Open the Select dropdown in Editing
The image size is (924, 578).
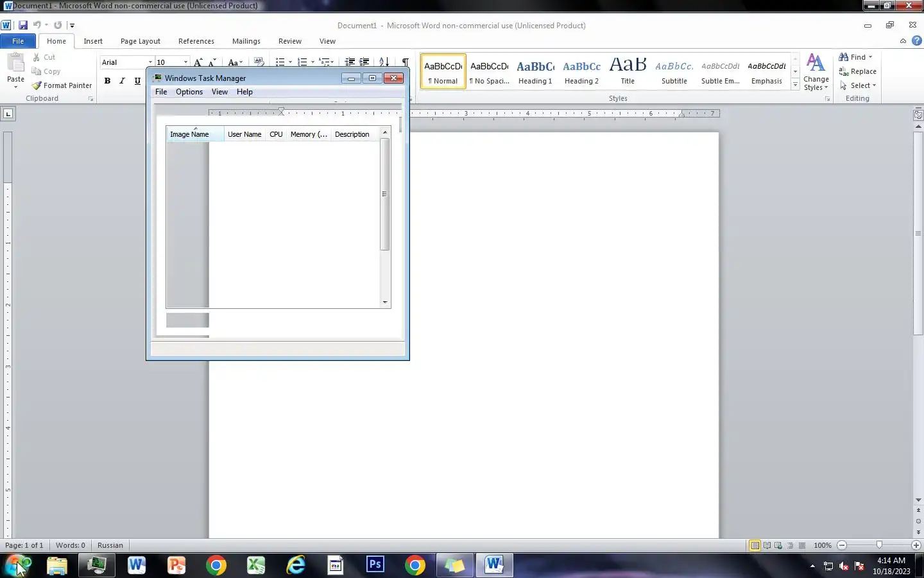click(x=858, y=85)
